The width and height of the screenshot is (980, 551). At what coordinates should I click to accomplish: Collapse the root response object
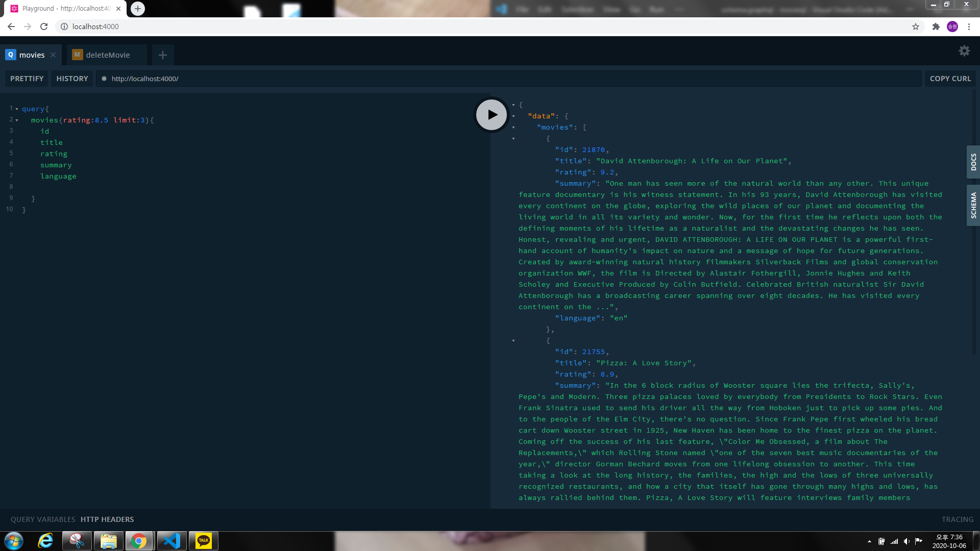click(513, 105)
